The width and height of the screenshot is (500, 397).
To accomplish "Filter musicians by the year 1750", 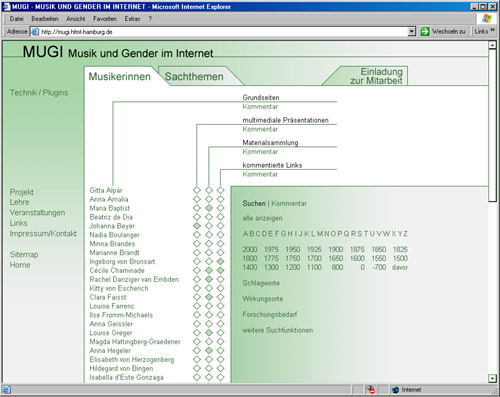I will (293, 258).
